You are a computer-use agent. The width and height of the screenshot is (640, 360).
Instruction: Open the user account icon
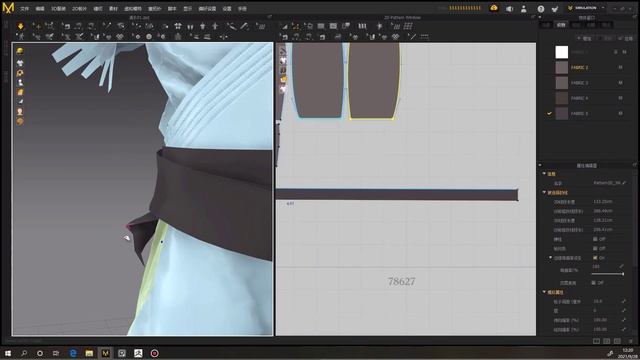pos(524,9)
